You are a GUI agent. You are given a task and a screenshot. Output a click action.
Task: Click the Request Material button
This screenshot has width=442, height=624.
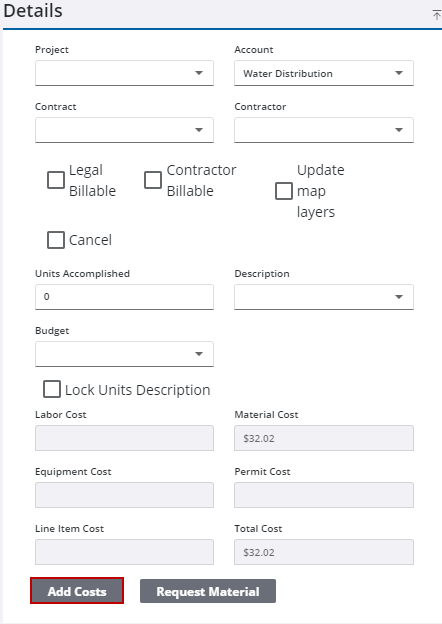pos(208,591)
